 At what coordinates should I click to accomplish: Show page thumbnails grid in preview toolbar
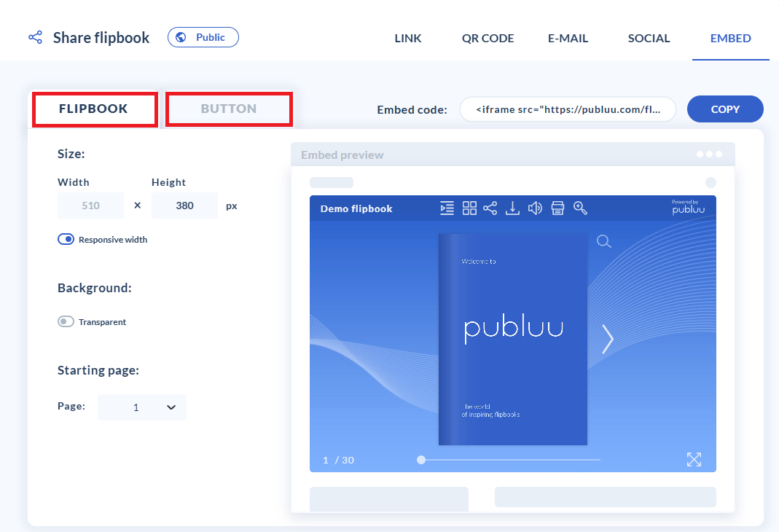coord(469,208)
